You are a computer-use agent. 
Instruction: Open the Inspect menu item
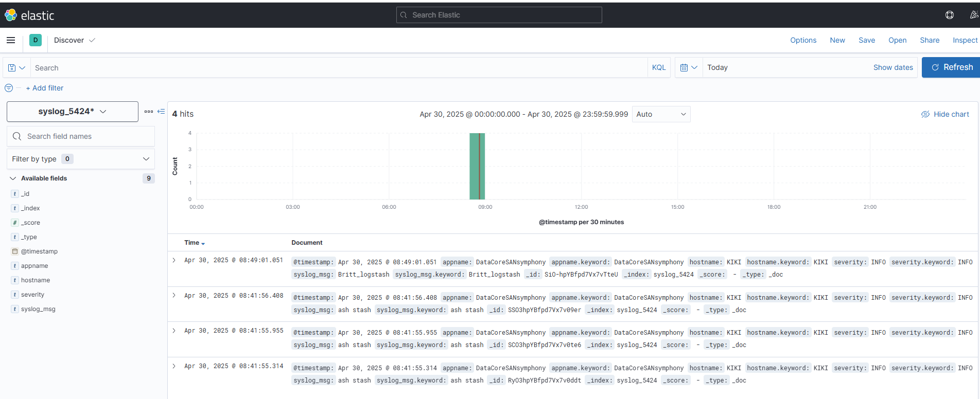[x=965, y=40]
